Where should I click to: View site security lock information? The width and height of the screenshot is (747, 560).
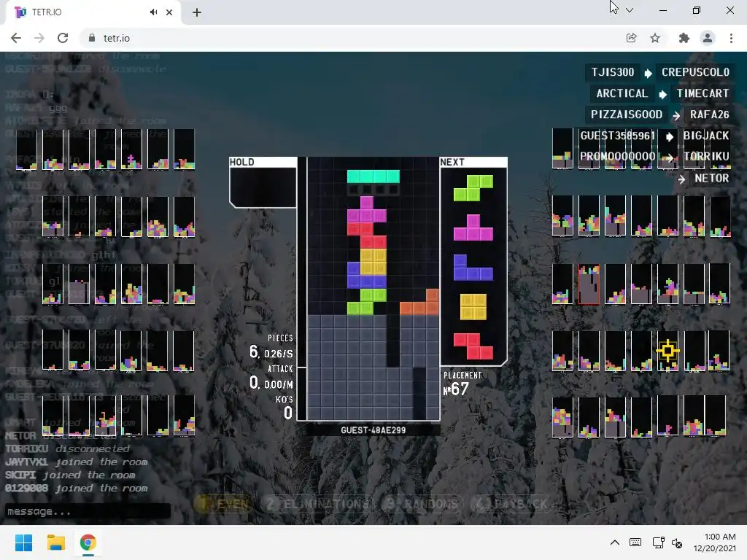coord(92,38)
